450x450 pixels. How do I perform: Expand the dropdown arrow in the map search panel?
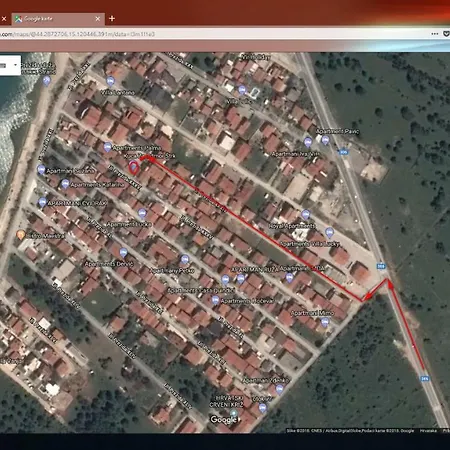15,65
